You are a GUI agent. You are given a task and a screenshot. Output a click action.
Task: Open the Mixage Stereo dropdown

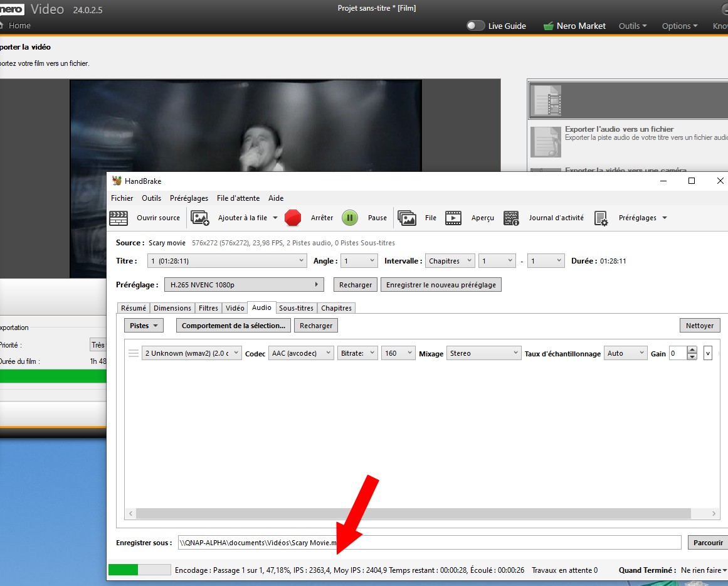click(x=483, y=353)
